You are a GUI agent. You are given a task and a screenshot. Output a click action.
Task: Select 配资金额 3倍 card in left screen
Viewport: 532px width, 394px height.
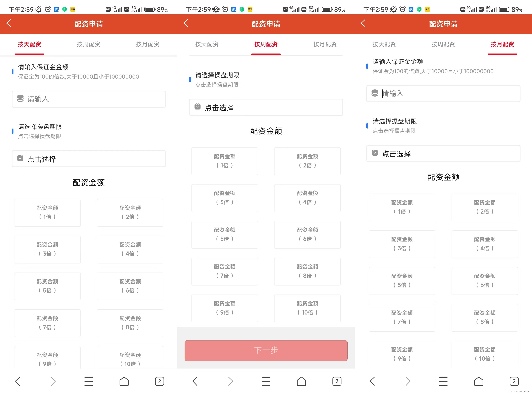47,250
